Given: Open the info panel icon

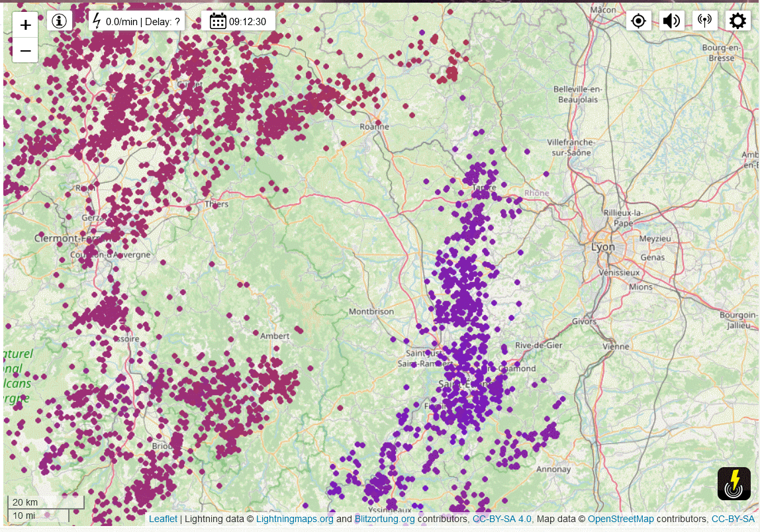Looking at the screenshot, I should point(60,21).
